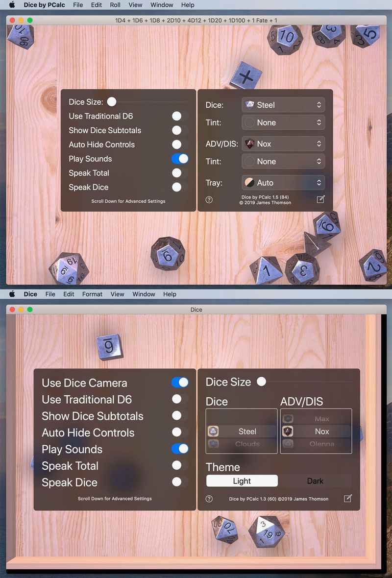Viewport: 392px width, 578px height.
Task: Open the ADV/DIS dropdown showing Nox
Action: point(283,144)
